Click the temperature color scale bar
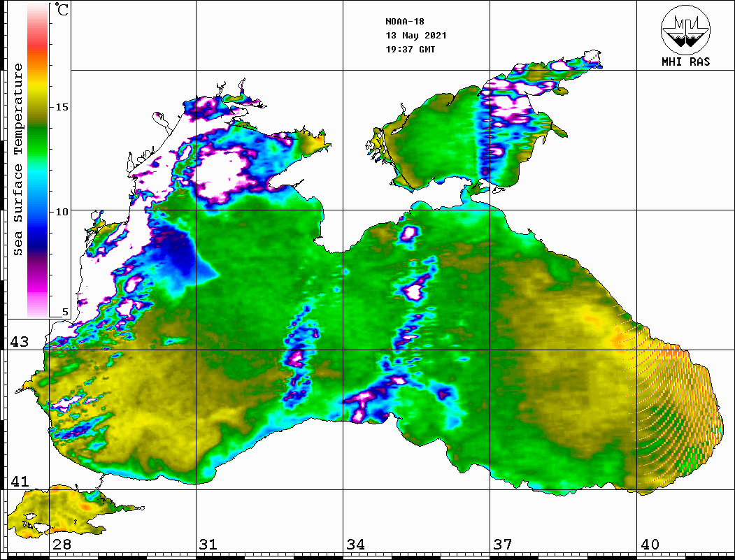Viewport: 735px width, 560px height. click(x=38, y=160)
